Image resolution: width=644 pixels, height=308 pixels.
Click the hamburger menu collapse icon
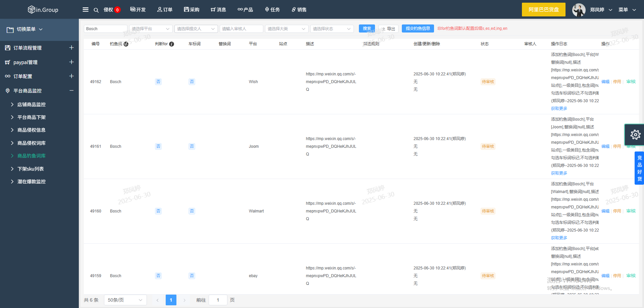86,10
